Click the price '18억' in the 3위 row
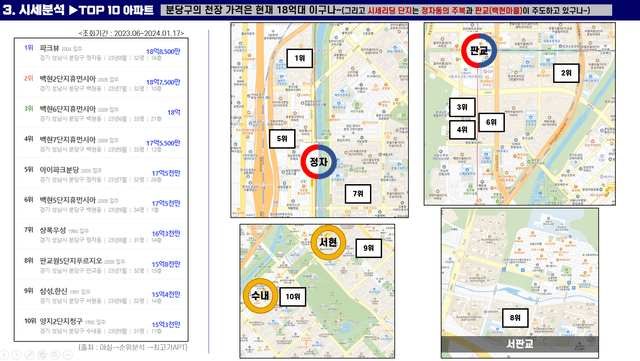 point(174,112)
